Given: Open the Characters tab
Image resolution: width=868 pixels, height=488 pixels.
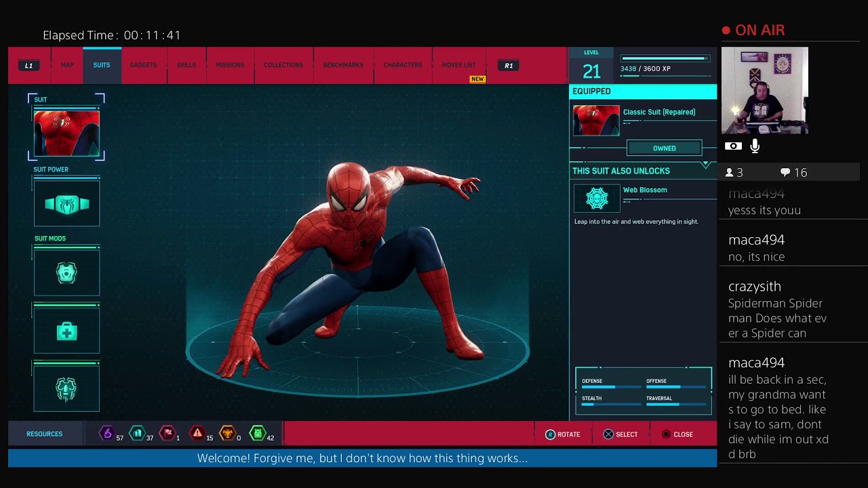Looking at the screenshot, I should click(403, 65).
